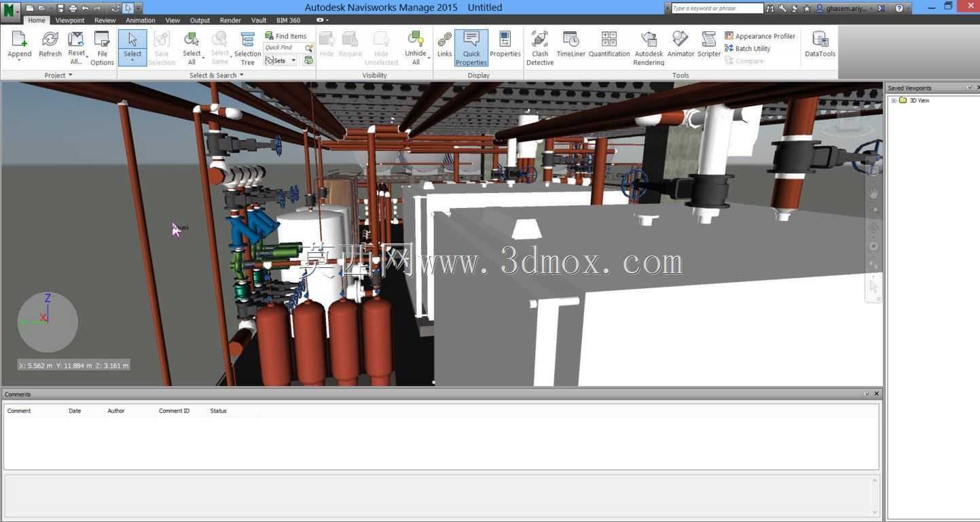Toggle the Properties window button
980x522 pixels.
[x=505, y=44]
